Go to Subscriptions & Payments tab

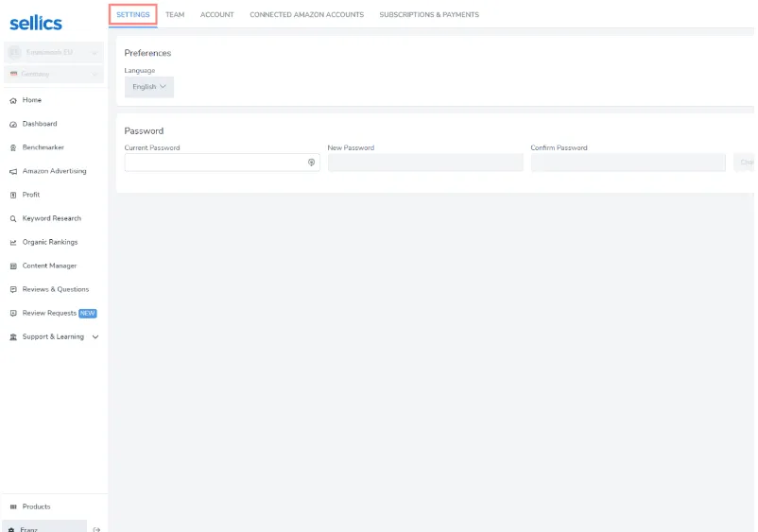point(428,15)
